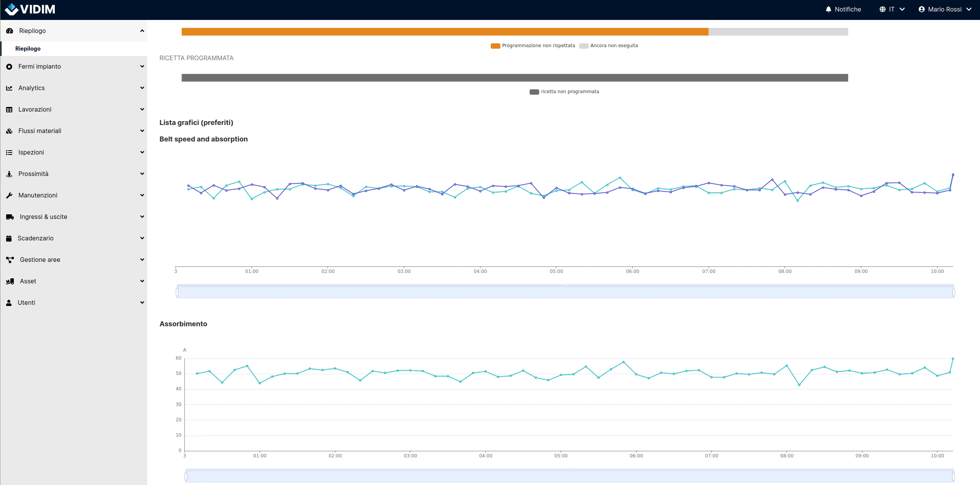The width and height of the screenshot is (980, 485).
Task: Click the Asset forklift icon
Action: pos(10,281)
